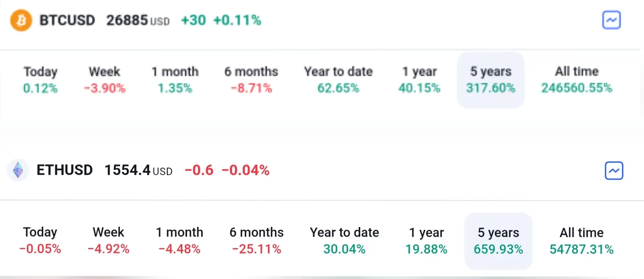Show BTCUSD All time performance
Viewport: 644px width, 279px height.
click(577, 80)
